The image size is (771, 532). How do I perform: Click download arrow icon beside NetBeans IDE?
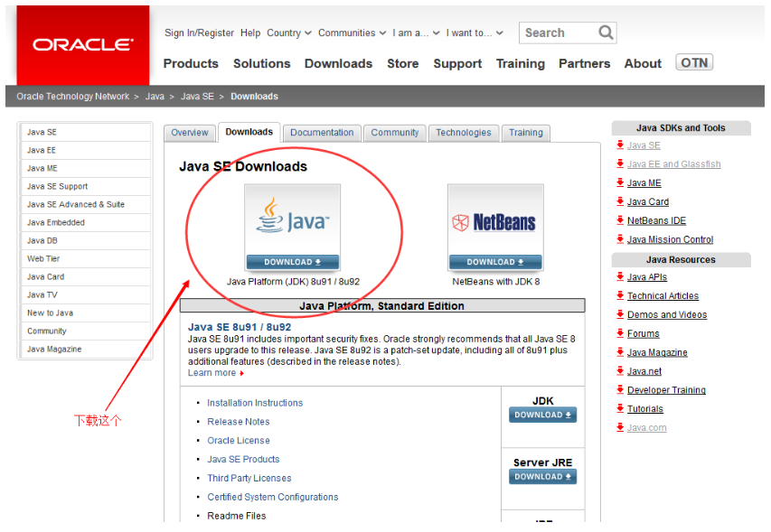(x=620, y=220)
